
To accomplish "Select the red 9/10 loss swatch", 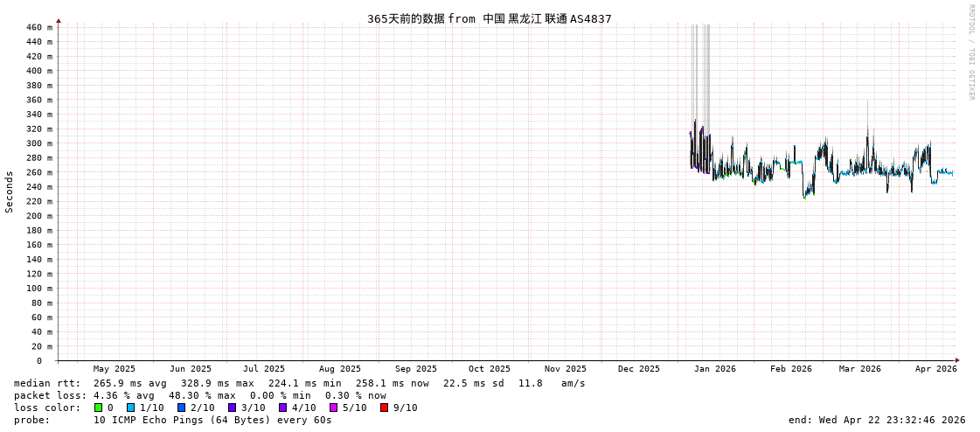I will coord(384,408).
